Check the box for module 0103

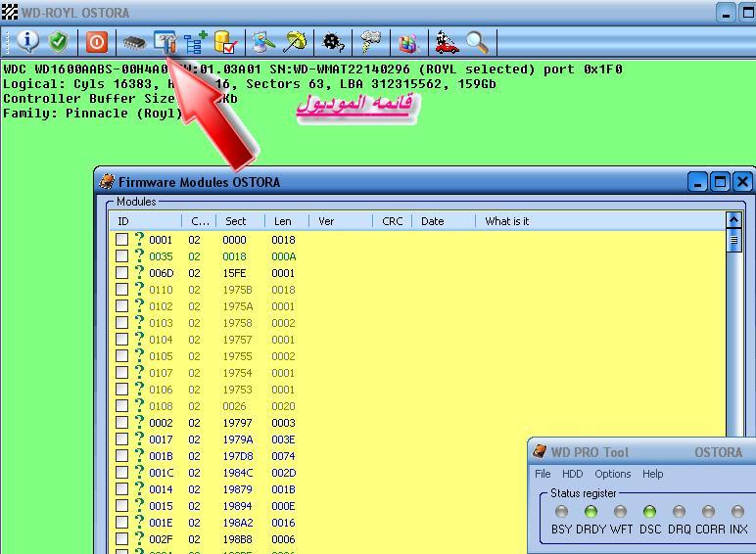(x=122, y=322)
